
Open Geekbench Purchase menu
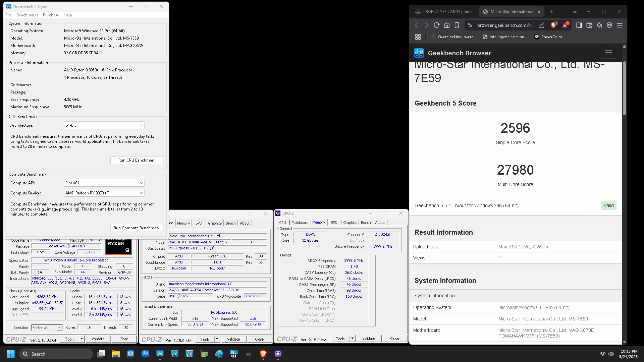click(x=51, y=15)
